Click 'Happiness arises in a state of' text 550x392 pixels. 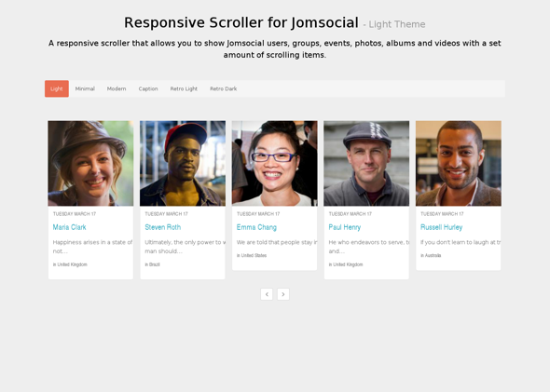pyautogui.click(x=92, y=242)
